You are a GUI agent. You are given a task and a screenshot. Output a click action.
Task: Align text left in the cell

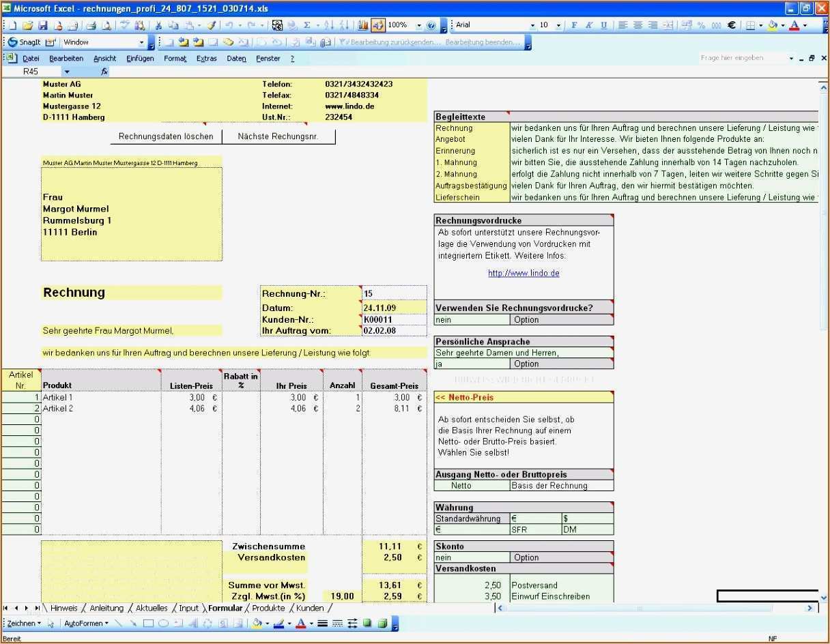coord(622,25)
